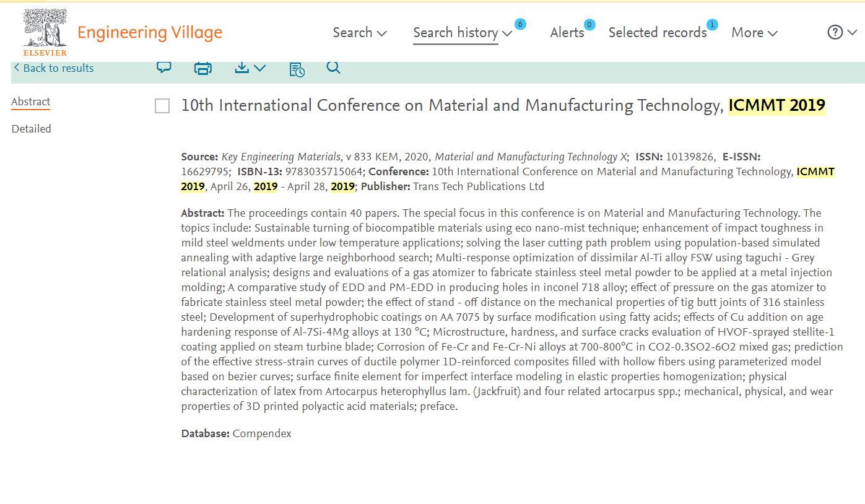865x504 pixels.
Task: Open the Engineering Village home link
Action: pyautogui.click(x=150, y=33)
